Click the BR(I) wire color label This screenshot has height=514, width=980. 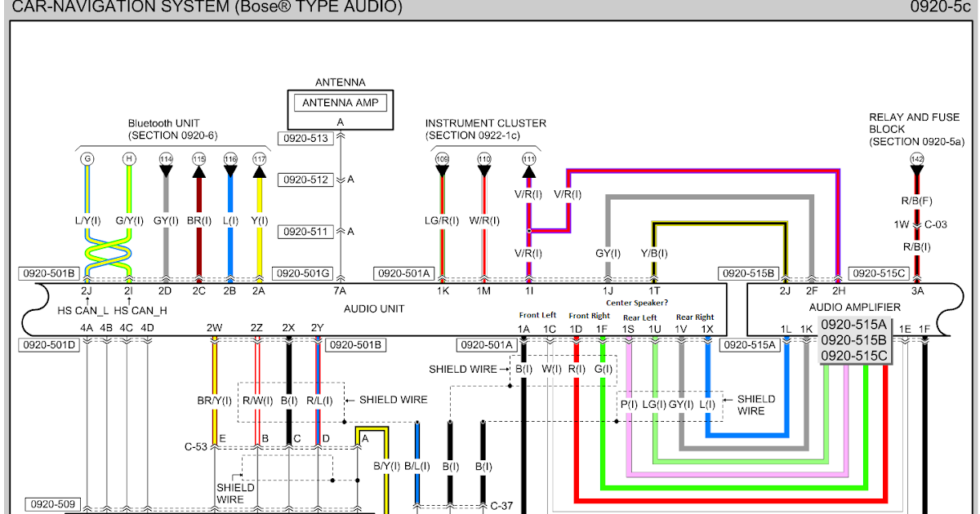click(198, 220)
